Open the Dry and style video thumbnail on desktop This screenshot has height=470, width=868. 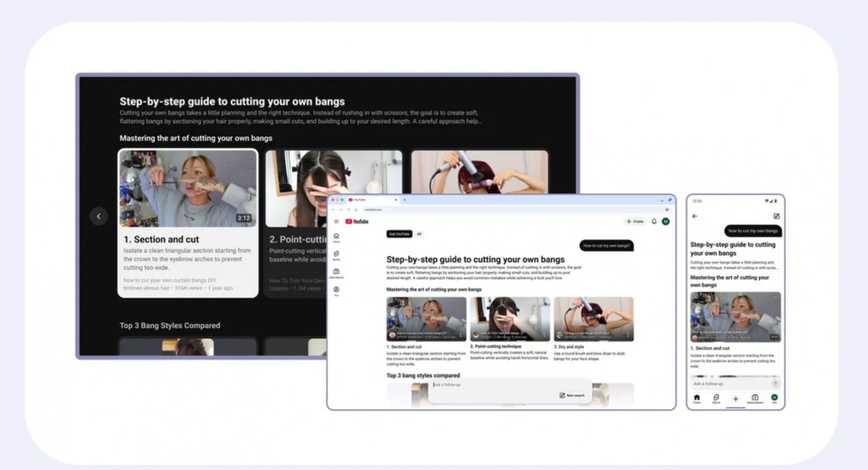coord(593,319)
